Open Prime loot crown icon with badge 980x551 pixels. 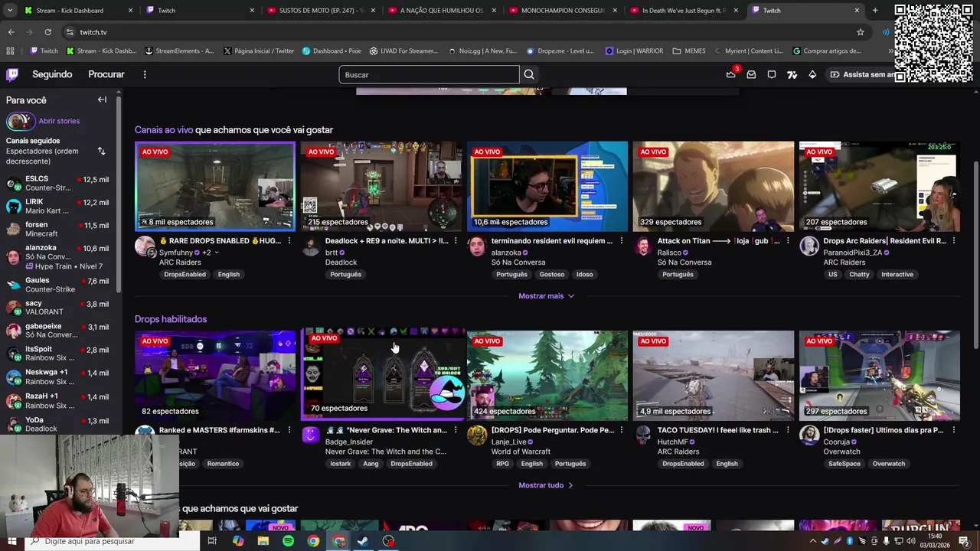point(731,74)
